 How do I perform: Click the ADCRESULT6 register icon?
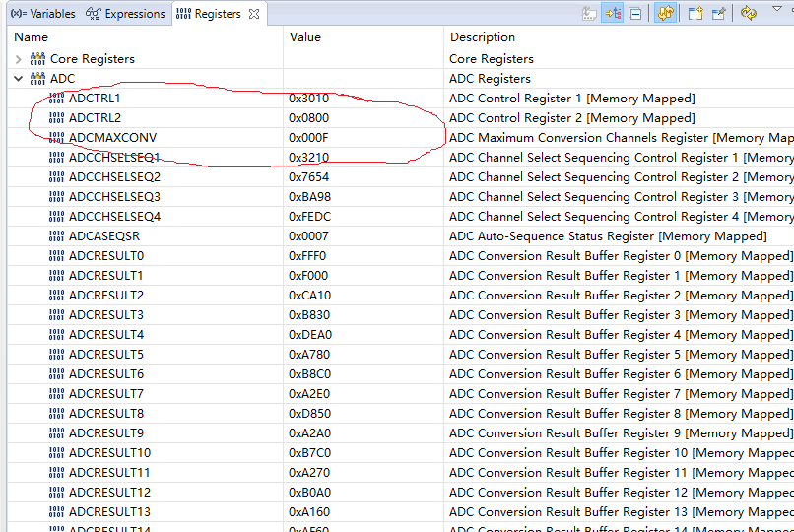(x=56, y=374)
